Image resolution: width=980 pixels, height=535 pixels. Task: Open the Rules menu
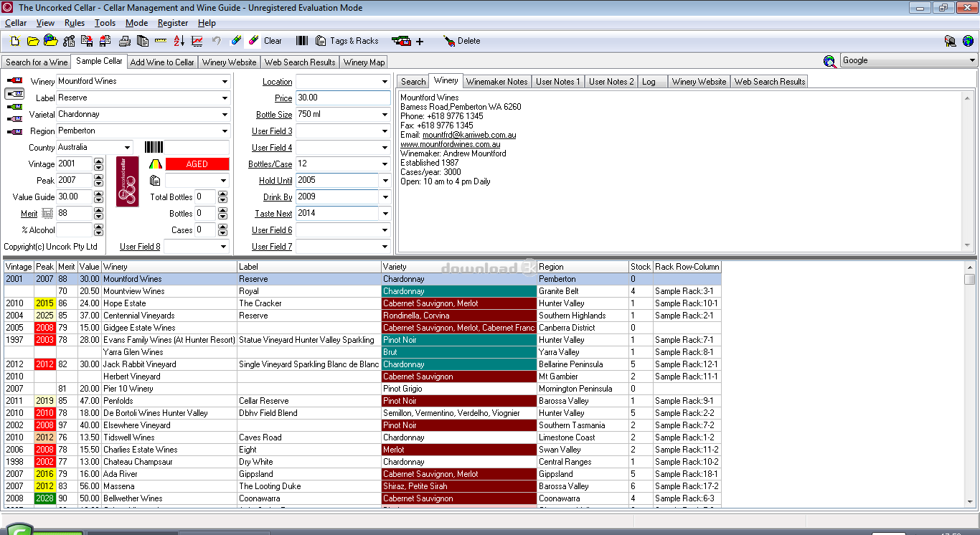pos(75,23)
